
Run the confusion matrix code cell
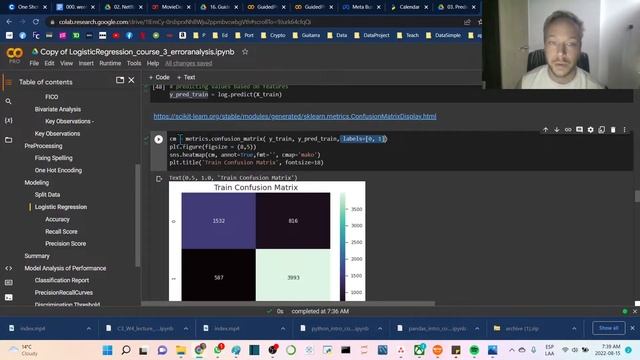tap(159, 139)
